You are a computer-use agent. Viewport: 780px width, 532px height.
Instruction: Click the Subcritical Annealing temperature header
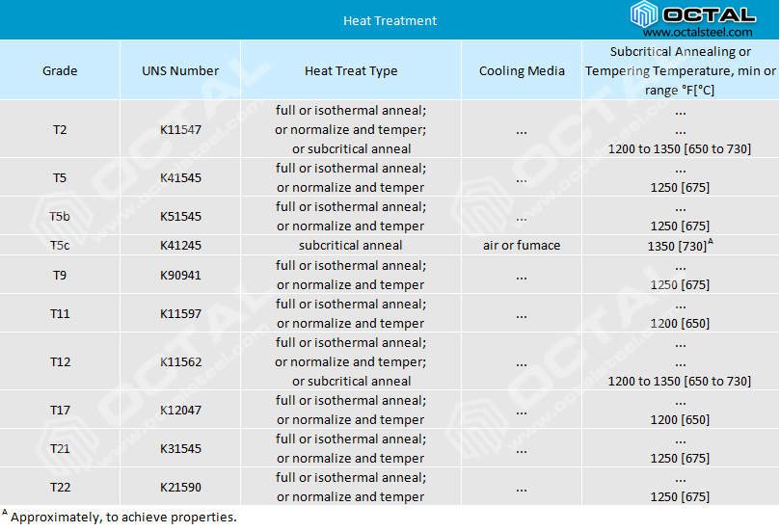680,70
